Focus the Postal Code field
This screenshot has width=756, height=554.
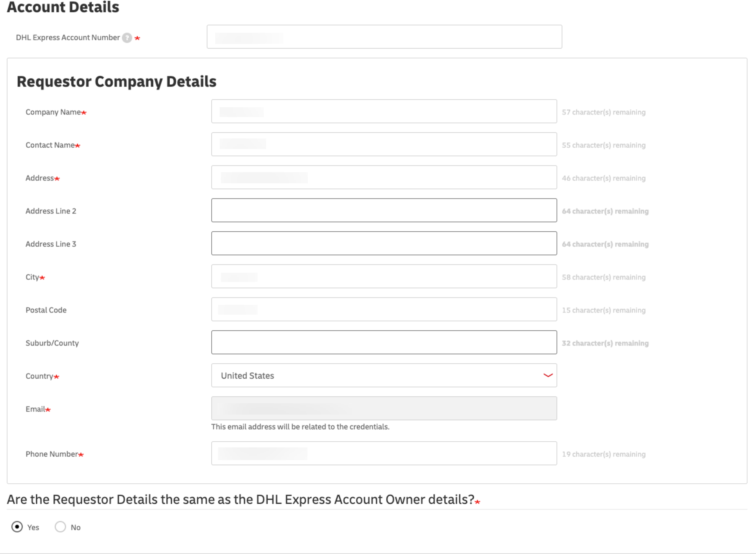[384, 309]
